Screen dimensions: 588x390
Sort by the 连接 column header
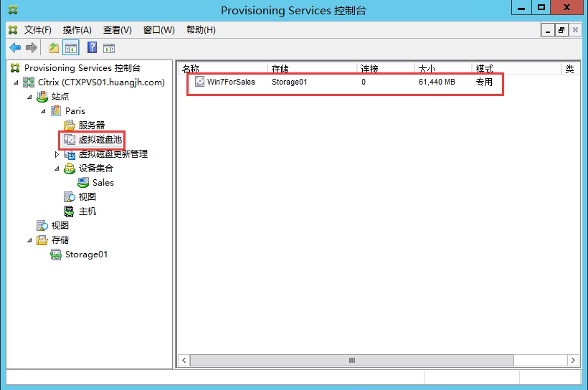(x=386, y=68)
